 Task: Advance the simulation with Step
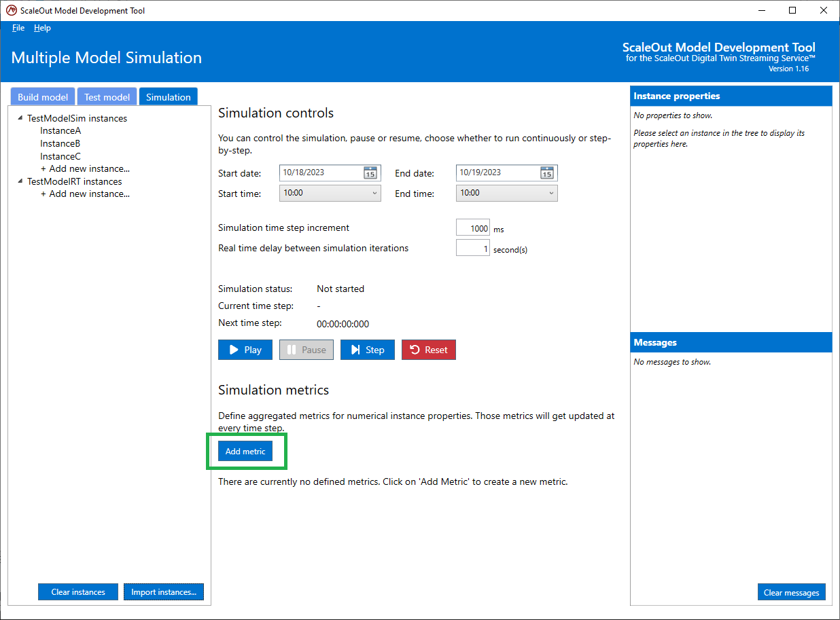368,350
